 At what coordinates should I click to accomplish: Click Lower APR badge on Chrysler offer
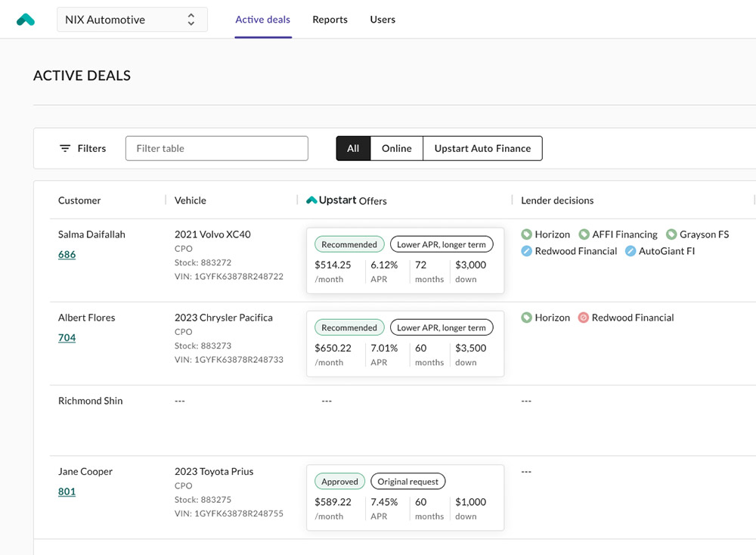(442, 328)
